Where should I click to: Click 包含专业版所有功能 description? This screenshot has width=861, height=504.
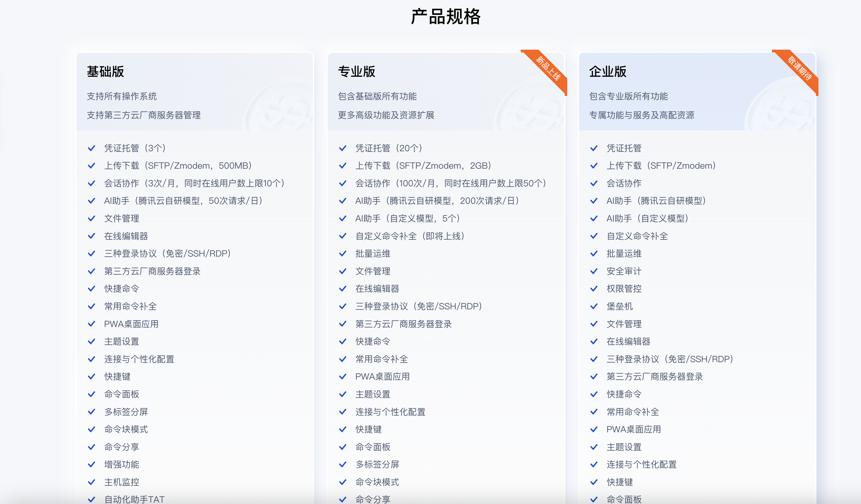coord(628,96)
